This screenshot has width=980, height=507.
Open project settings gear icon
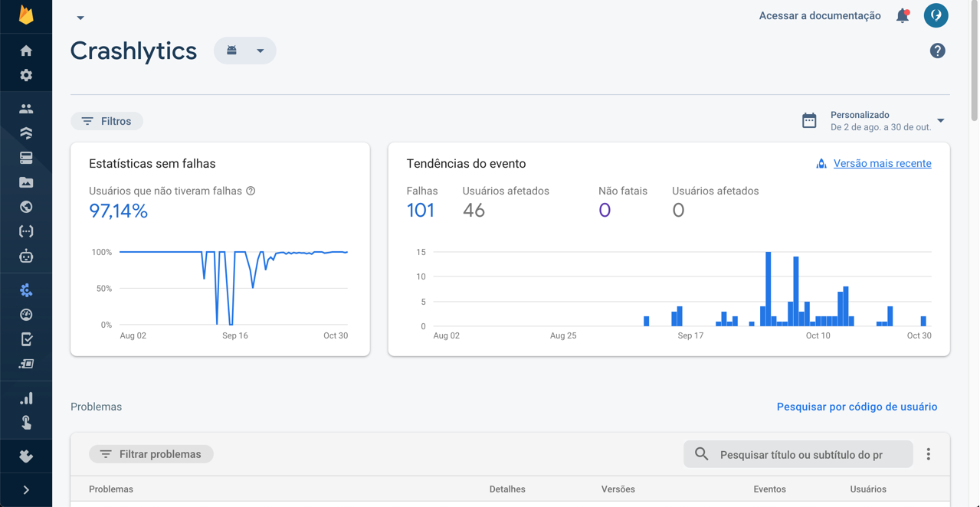26,76
